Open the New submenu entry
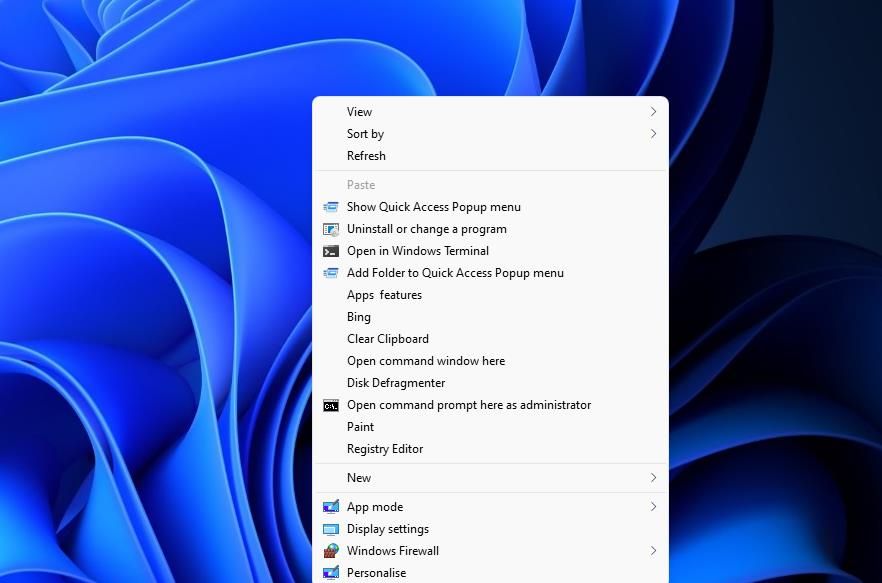The height and width of the screenshot is (583, 882). tap(490, 478)
